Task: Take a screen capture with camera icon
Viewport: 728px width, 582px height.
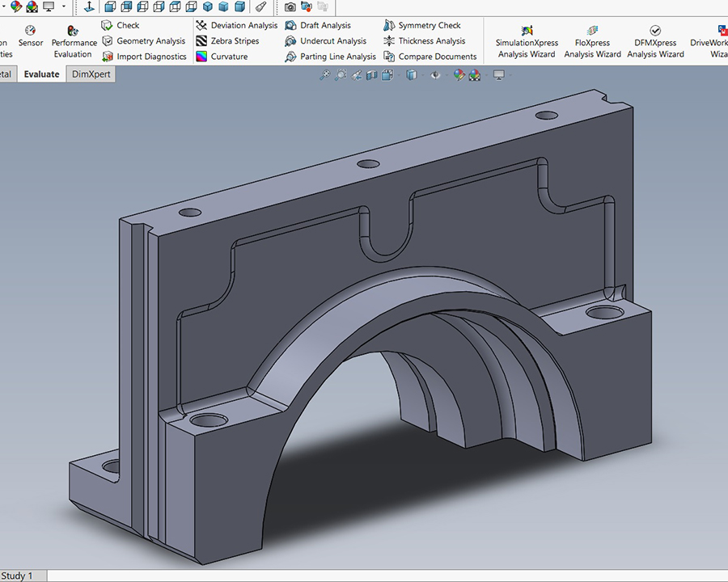Action: tap(290, 6)
